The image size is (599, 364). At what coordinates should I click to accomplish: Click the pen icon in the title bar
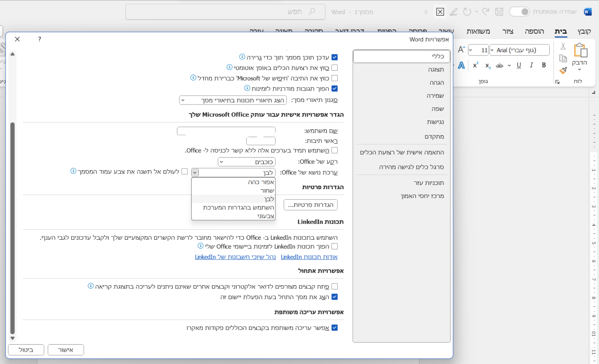click(454, 12)
